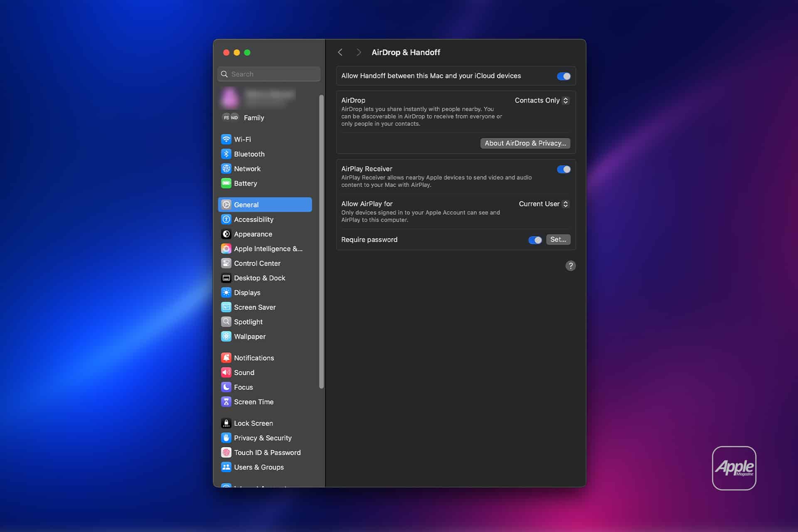Viewport: 798px width, 532px height.
Task: Select Displays in the sidebar
Action: 265,293
